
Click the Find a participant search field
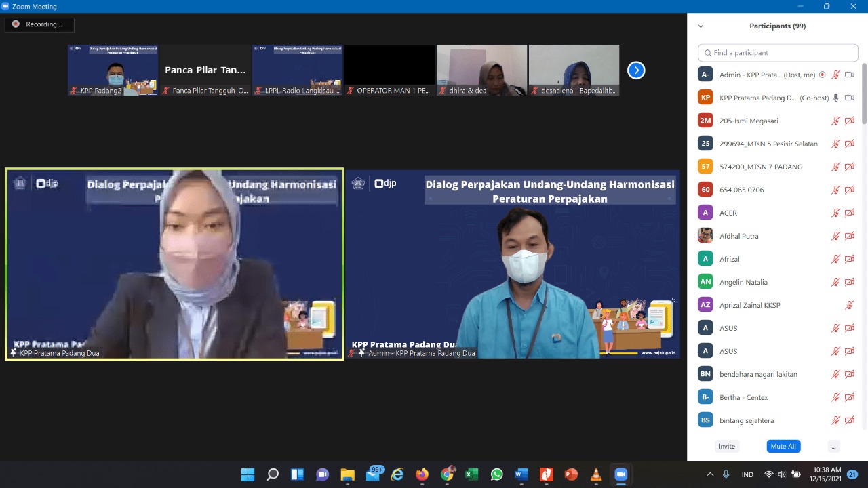click(x=778, y=53)
